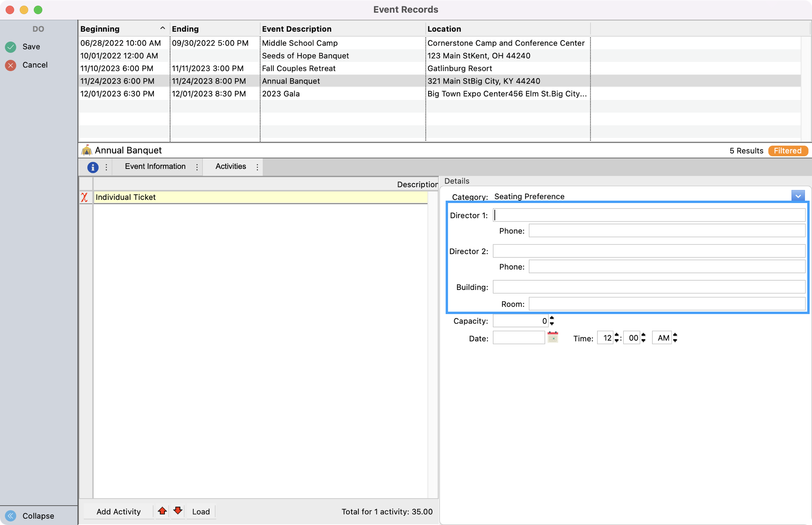Click the red Cancel icon
This screenshot has width=812, height=525.
tap(11, 65)
